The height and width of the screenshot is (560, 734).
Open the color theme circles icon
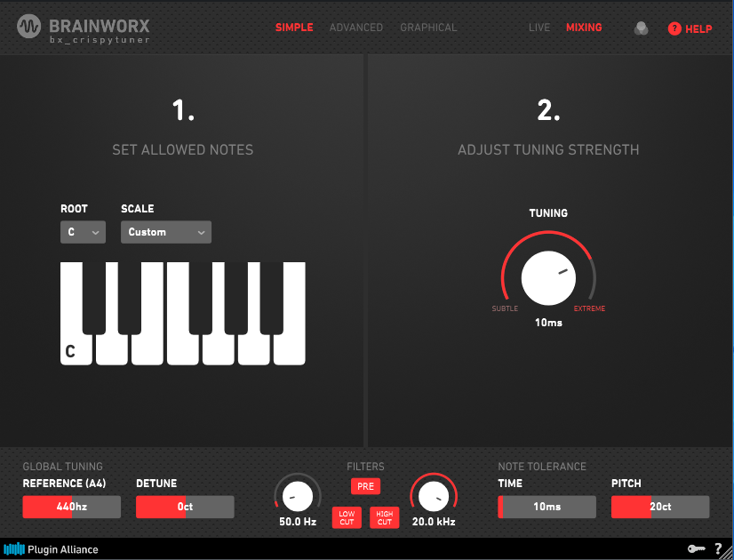(x=641, y=28)
